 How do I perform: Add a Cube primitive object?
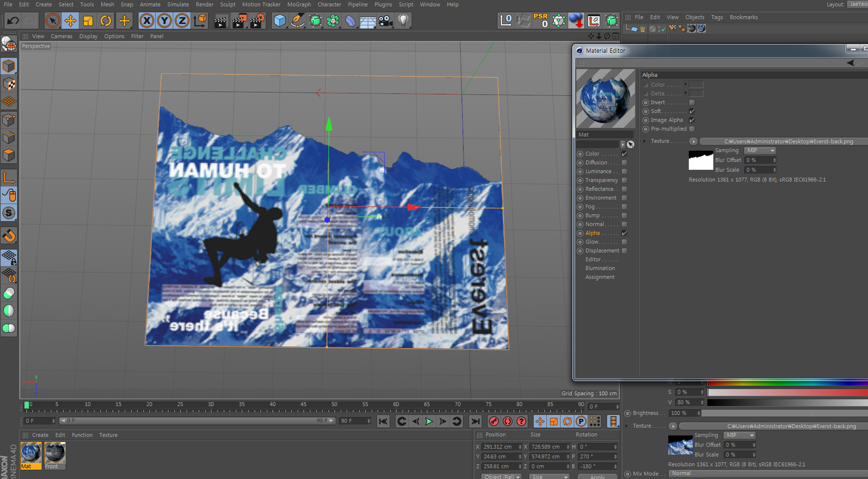[x=280, y=21]
